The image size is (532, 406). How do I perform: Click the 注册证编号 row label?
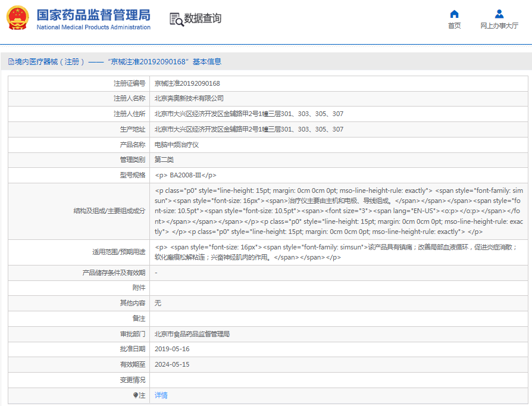tap(129, 83)
